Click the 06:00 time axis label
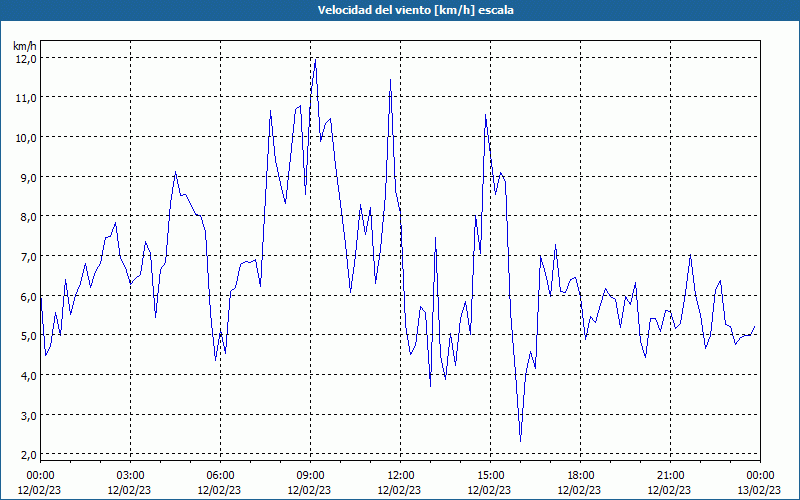Screen dimensions: 800x500 220,476
